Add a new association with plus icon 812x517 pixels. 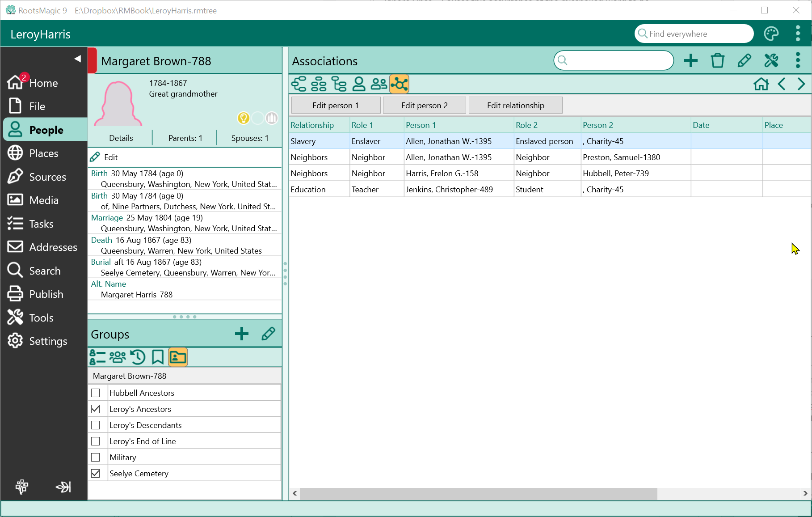[x=690, y=61]
